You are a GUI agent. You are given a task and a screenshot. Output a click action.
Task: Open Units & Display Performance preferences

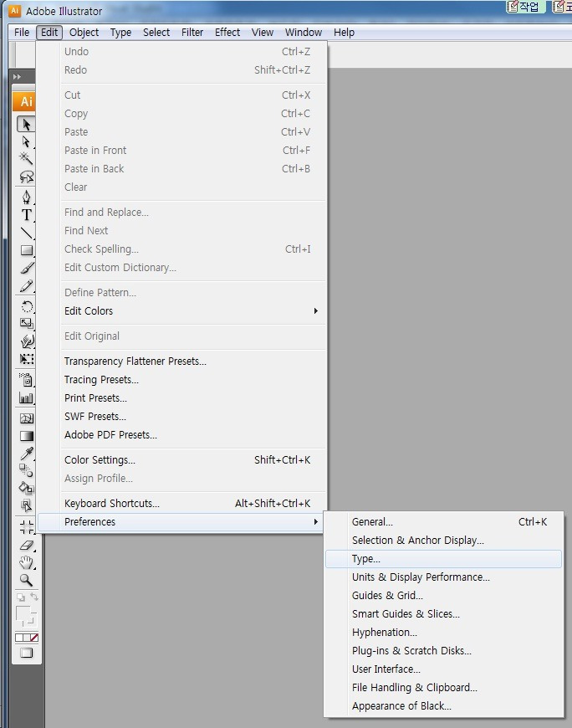pyautogui.click(x=443, y=577)
